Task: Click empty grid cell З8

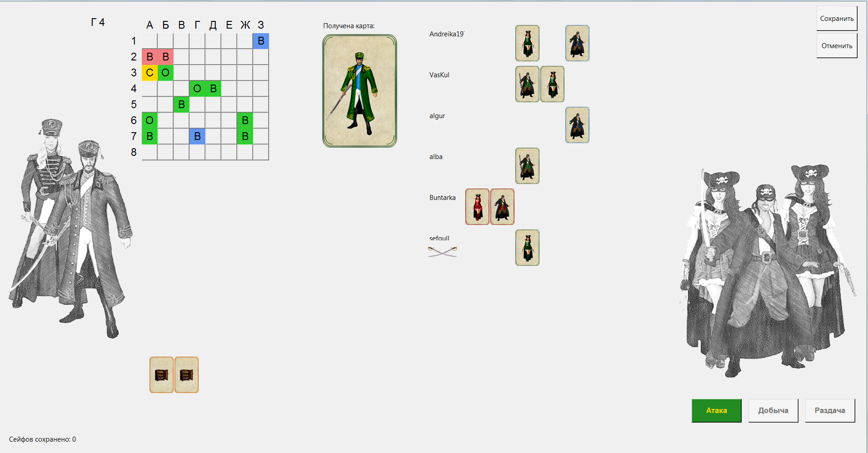Action: (261, 152)
